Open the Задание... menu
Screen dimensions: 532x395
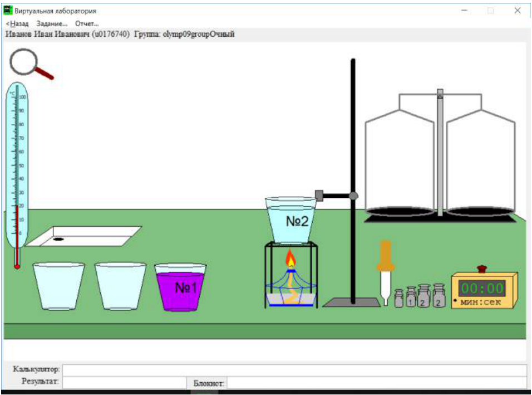52,24
